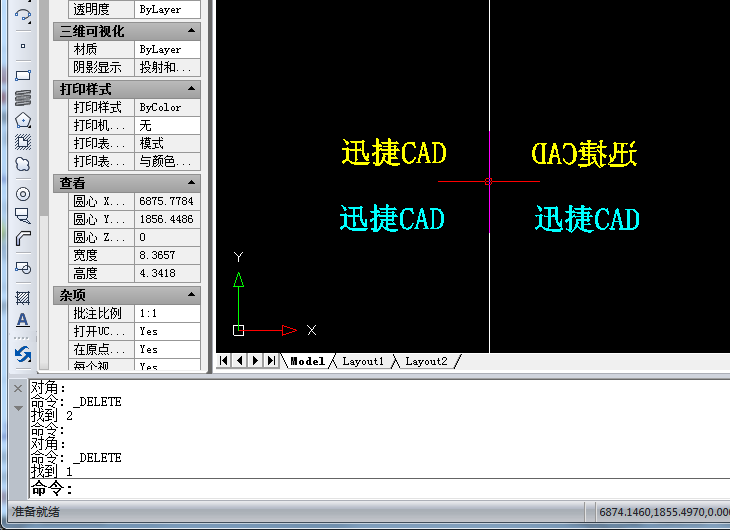Image resolution: width=730 pixels, height=530 pixels.
Task: Select the Point drawing tool
Action: coord(23,46)
